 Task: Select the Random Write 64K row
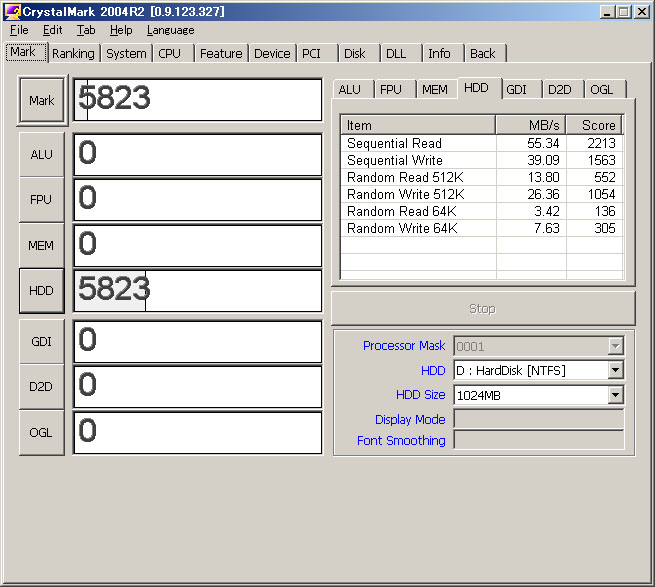pos(482,228)
